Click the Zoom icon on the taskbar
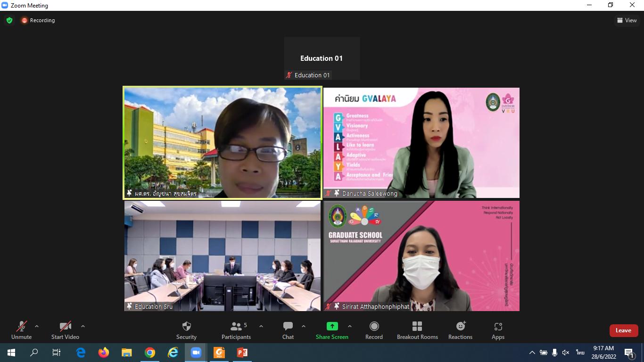The height and width of the screenshot is (362, 644). pos(196,353)
